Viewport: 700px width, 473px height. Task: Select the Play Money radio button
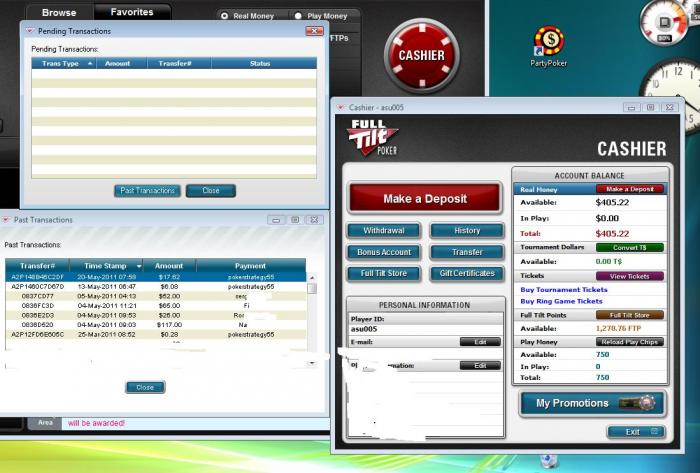coord(298,16)
